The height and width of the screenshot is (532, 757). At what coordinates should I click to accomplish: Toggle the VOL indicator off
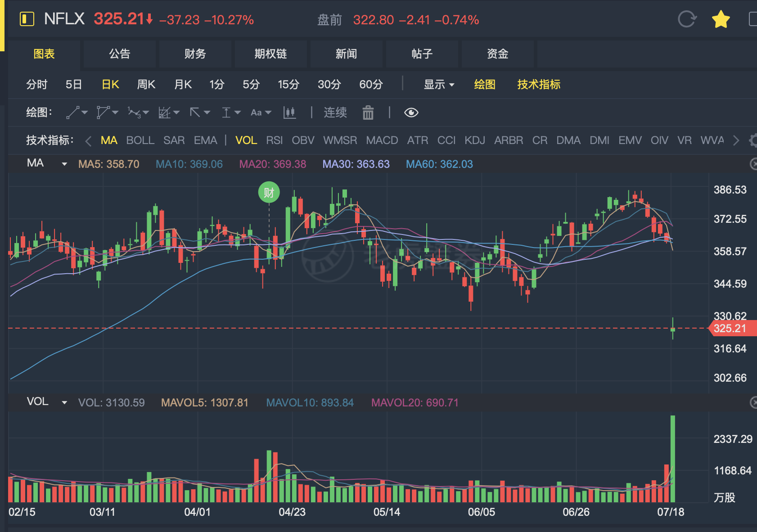click(246, 140)
